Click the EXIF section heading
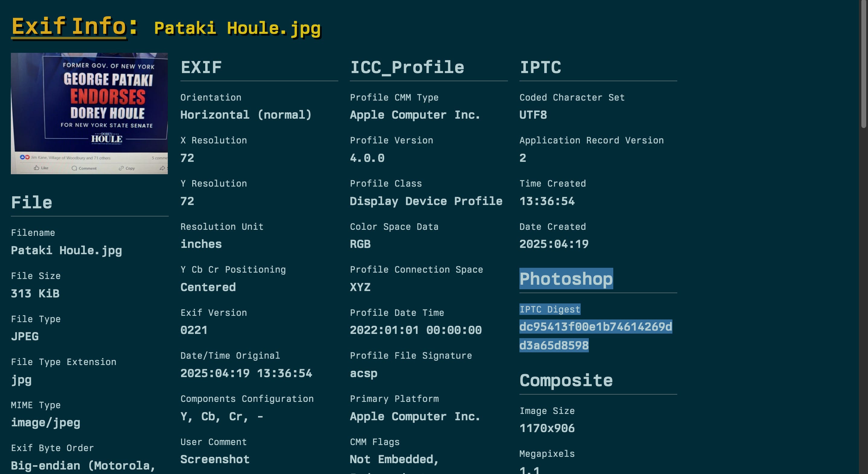The image size is (868, 474). click(x=201, y=67)
